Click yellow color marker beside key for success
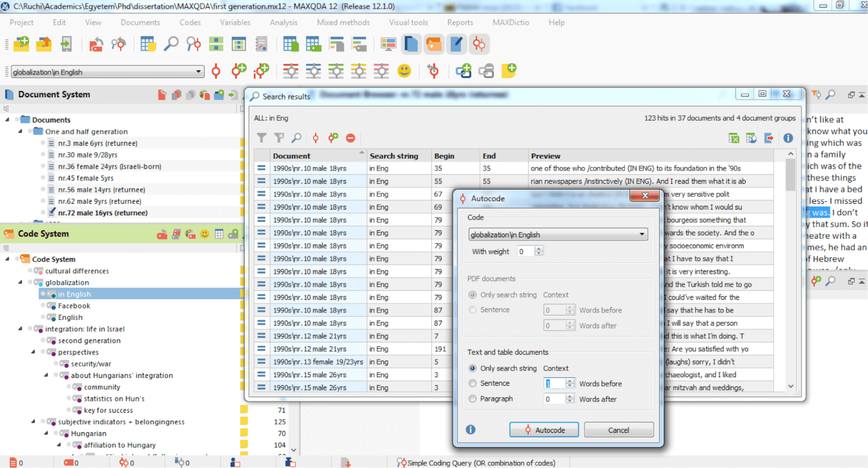 (244, 410)
